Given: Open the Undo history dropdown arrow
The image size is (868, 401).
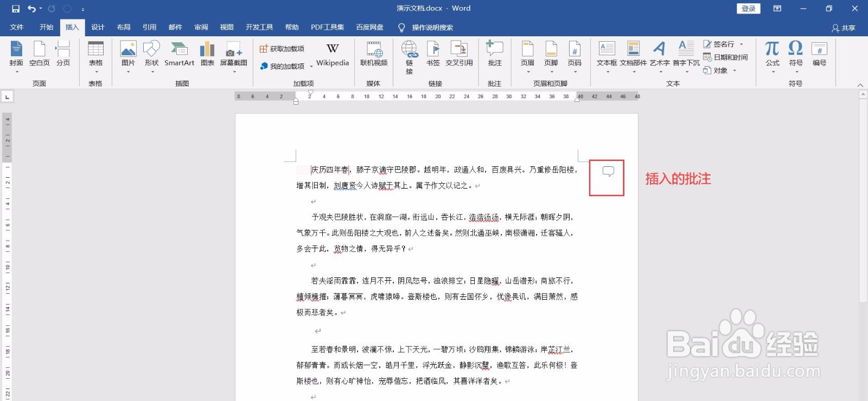Looking at the screenshot, I should coord(41,9).
